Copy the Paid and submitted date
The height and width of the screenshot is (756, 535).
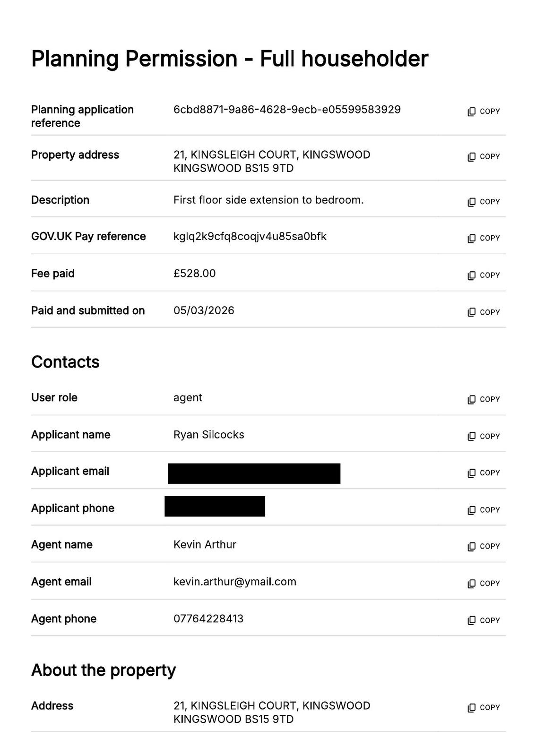click(x=483, y=312)
